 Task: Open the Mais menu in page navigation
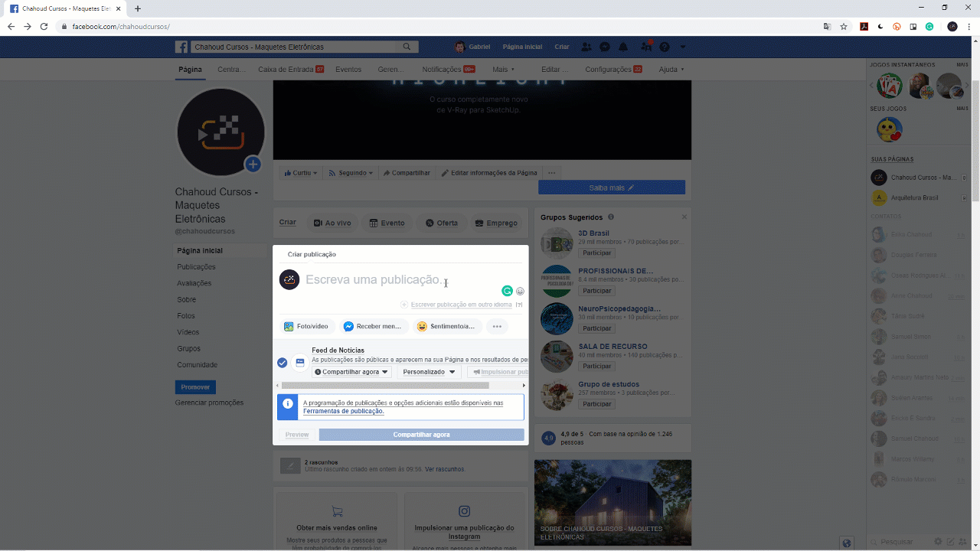(x=503, y=70)
